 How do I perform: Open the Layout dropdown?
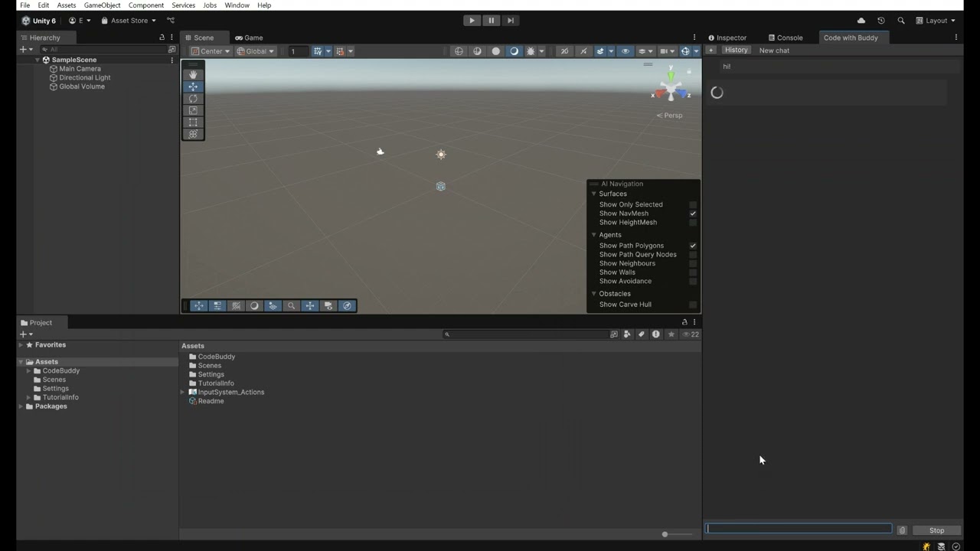tap(936, 21)
